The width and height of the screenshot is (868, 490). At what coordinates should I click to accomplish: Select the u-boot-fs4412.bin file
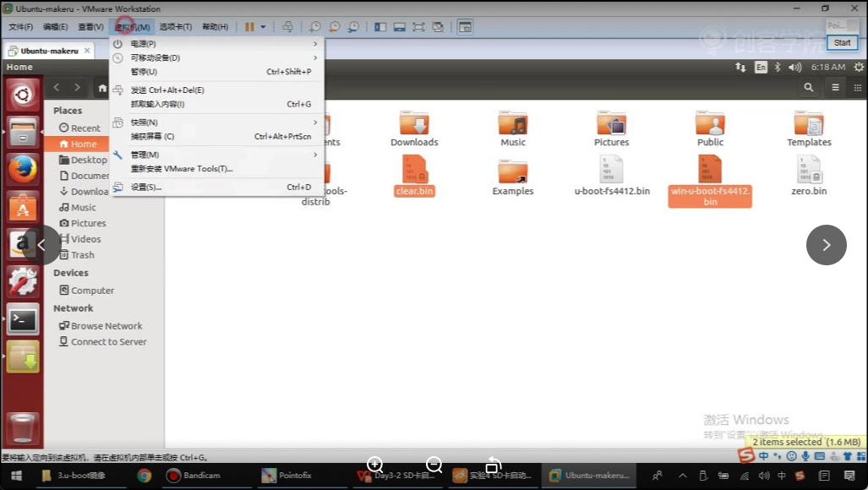tap(612, 176)
